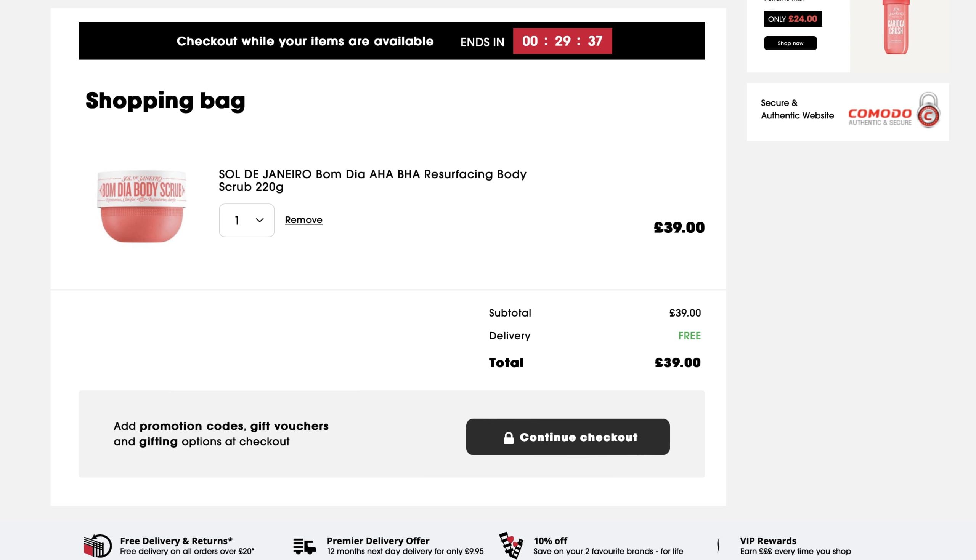
Task: Click the Shop now button
Action: click(790, 43)
